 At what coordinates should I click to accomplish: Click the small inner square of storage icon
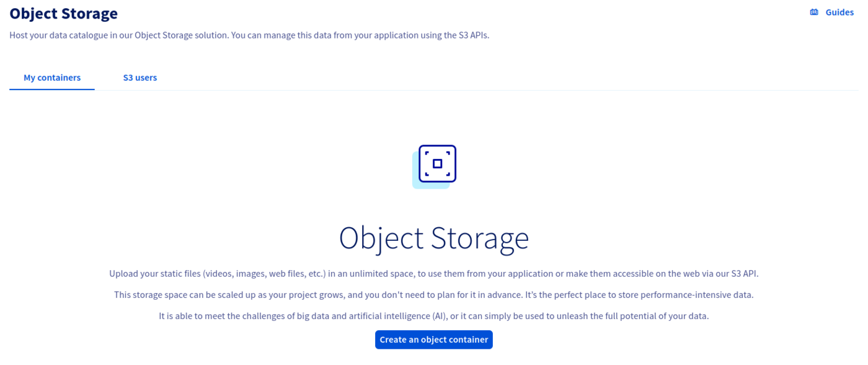tap(437, 164)
